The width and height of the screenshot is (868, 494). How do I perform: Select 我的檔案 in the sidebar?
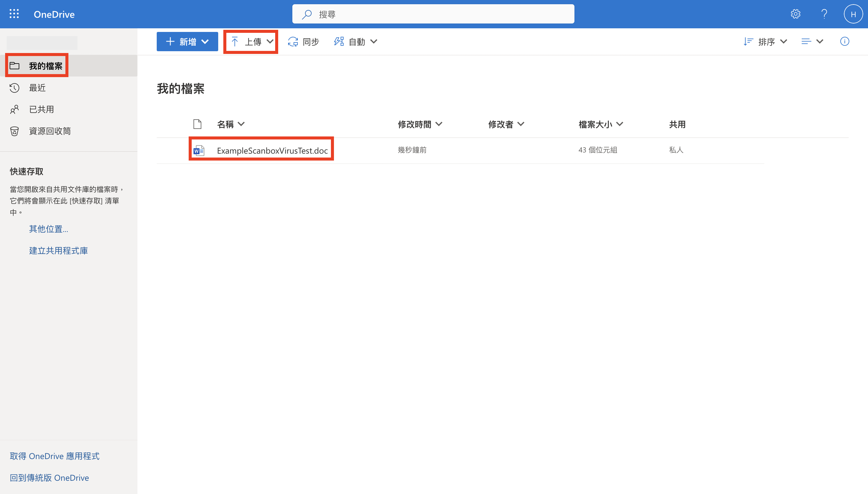tap(69, 66)
